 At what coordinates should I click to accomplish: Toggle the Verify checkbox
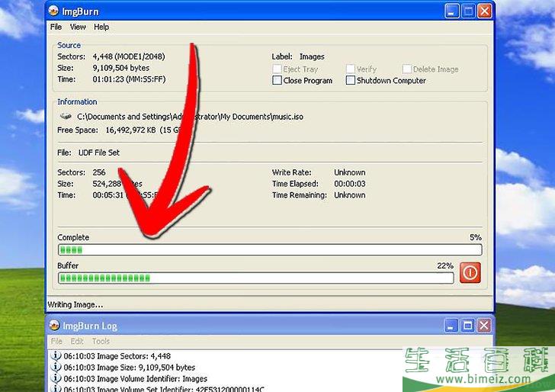pos(351,69)
